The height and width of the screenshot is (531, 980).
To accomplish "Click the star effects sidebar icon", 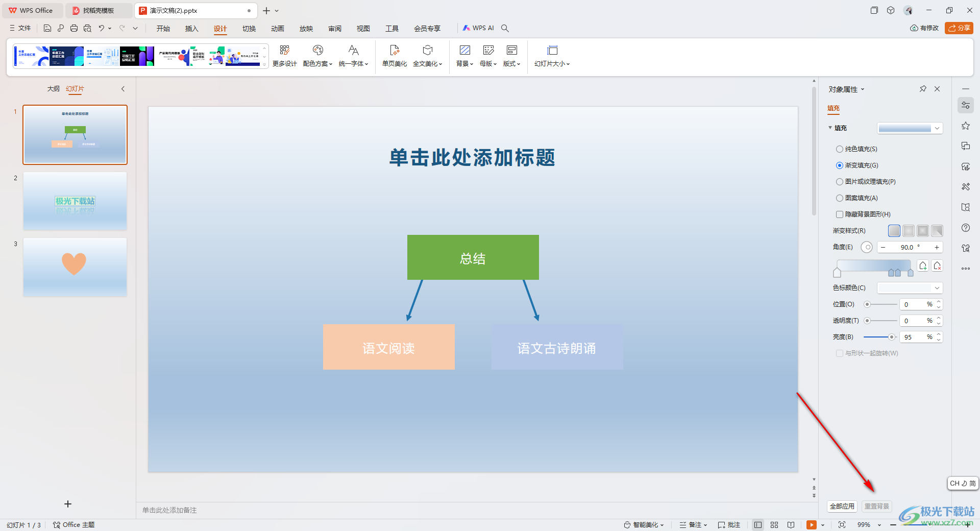I will 966,126.
